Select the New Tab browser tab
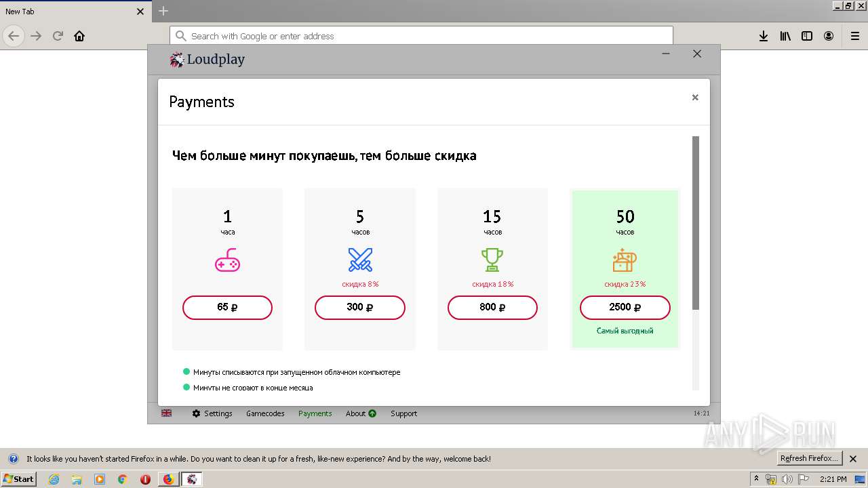Viewport: 868px width, 488px height. coord(75,12)
